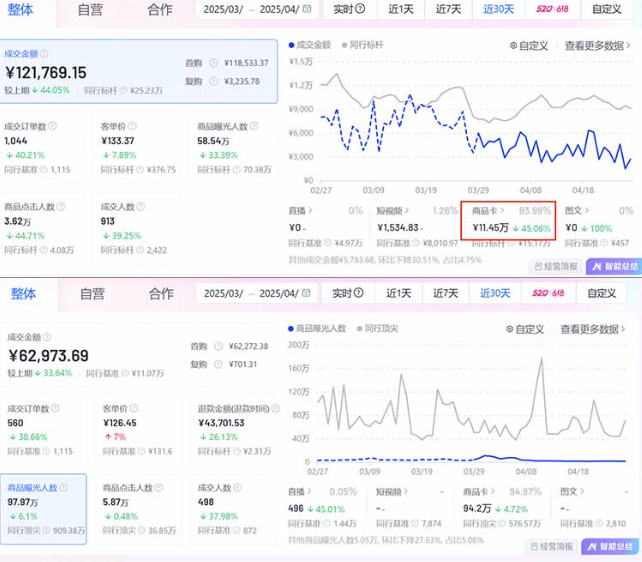Viewport: 642px width, 562px height.
Task: Toggle 成交金额 legend series in upper chart
Action: tap(310, 45)
